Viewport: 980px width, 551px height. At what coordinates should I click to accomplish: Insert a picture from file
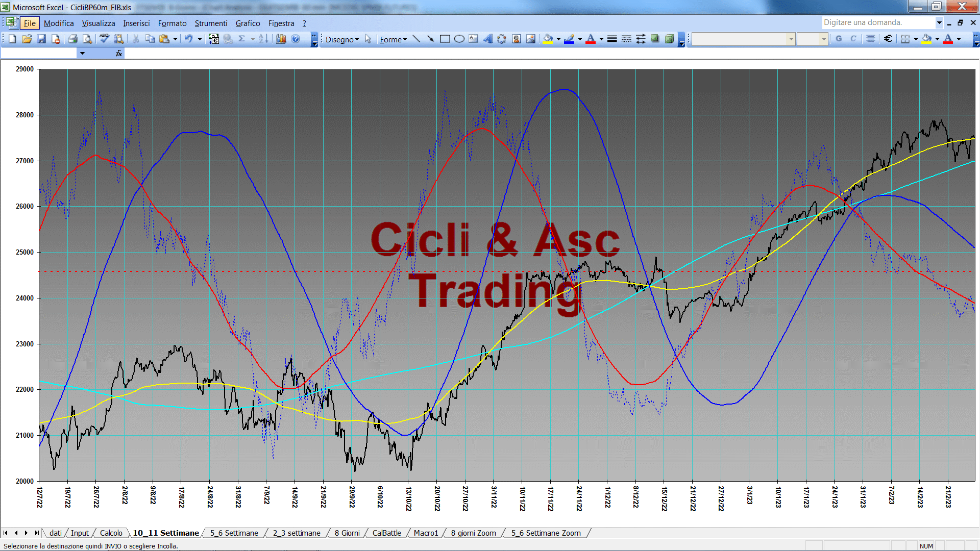[x=531, y=39]
